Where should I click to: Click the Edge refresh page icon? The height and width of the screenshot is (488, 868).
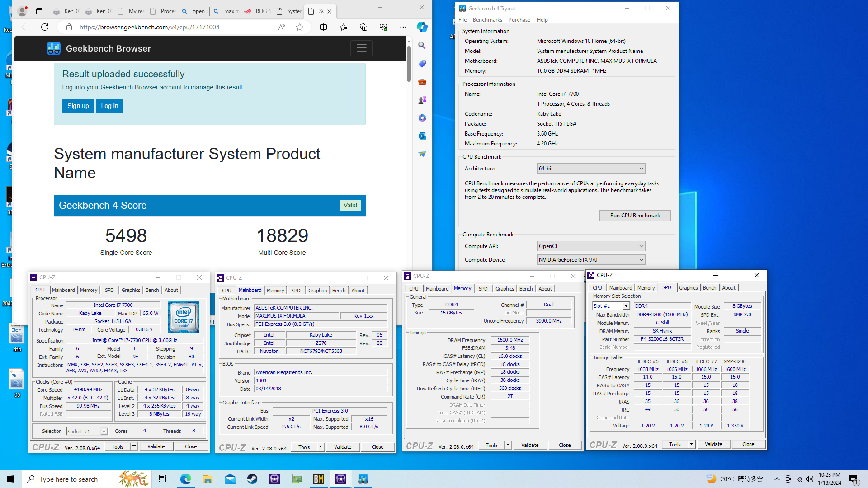click(x=45, y=27)
